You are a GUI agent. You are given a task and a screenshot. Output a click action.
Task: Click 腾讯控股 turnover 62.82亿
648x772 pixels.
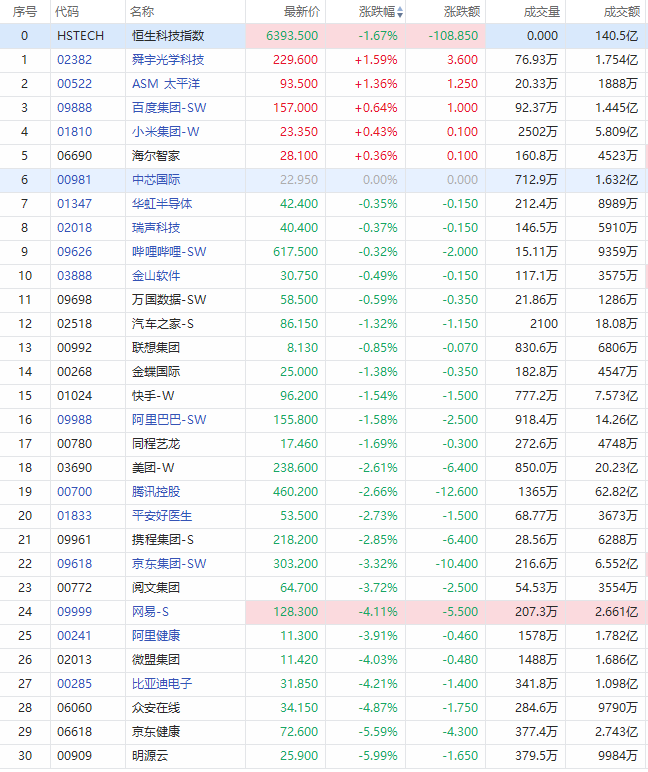[x=616, y=491]
